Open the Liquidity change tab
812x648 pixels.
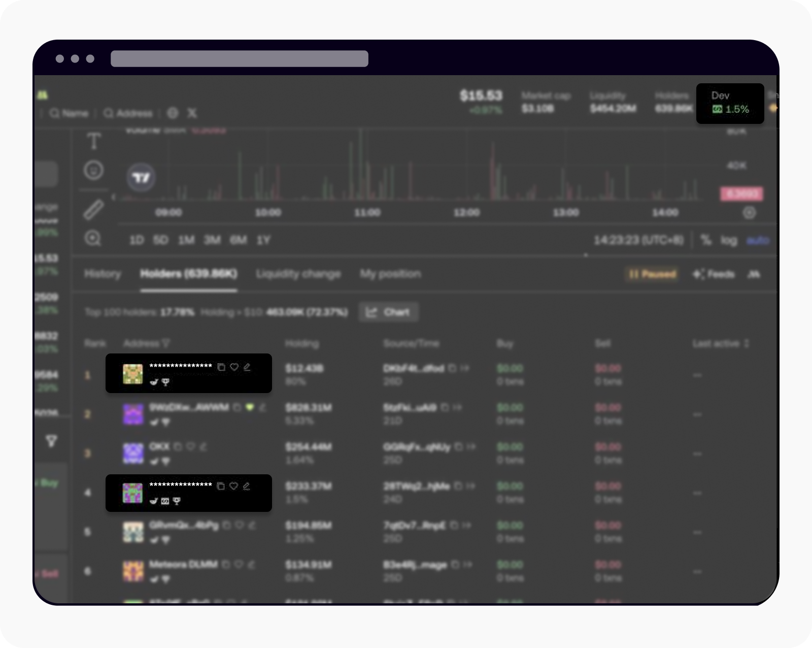[x=298, y=274]
